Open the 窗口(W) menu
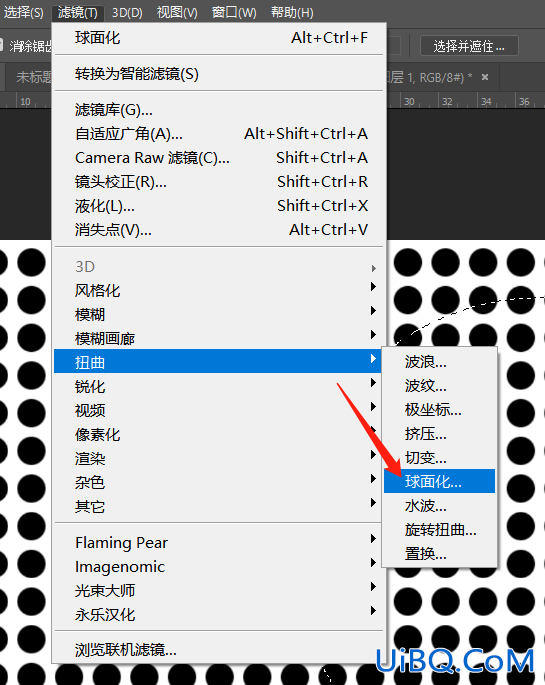This screenshot has width=545, height=685. click(234, 12)
